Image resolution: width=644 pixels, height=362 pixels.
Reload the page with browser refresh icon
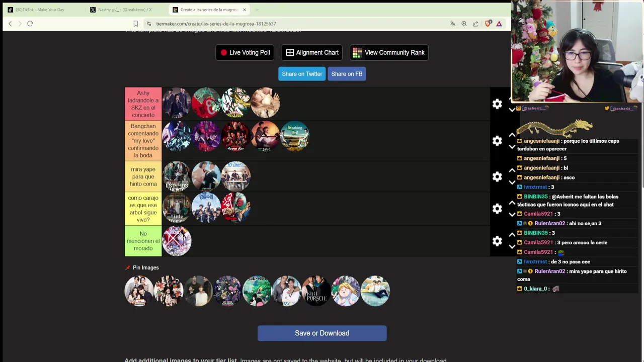(x=30, y=24)
